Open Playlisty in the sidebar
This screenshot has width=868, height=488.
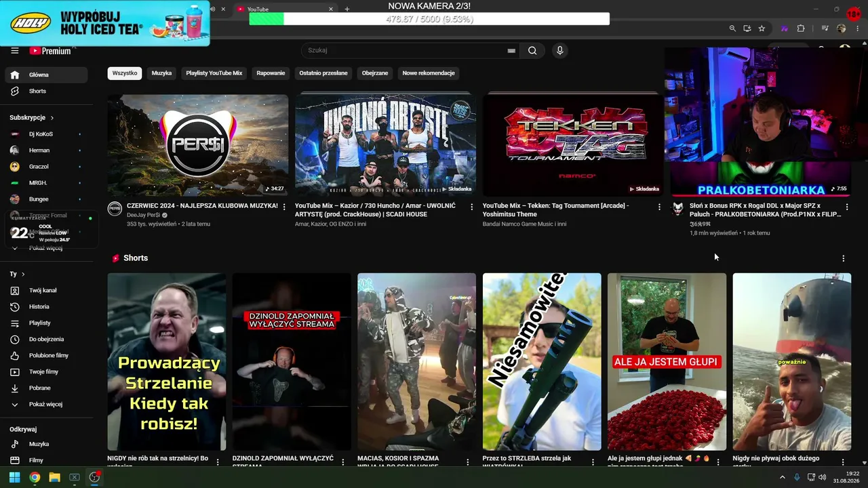pyautogui.click(x=46, y=323)
